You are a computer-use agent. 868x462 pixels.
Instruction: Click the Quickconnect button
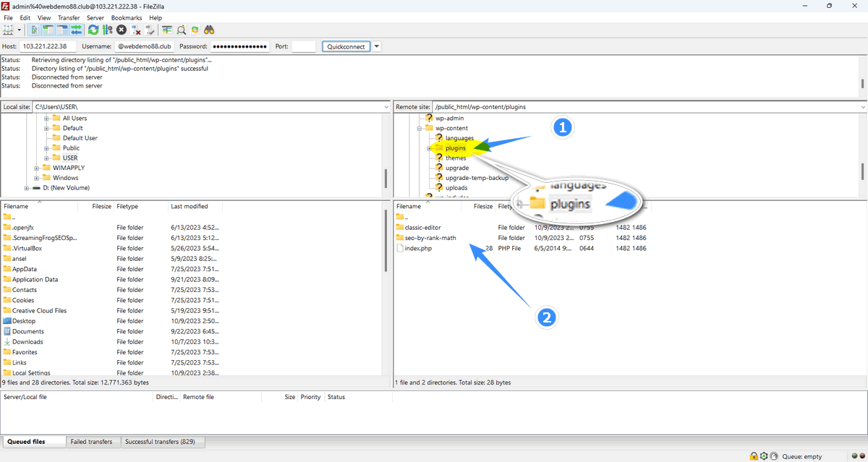click(346, 46)
